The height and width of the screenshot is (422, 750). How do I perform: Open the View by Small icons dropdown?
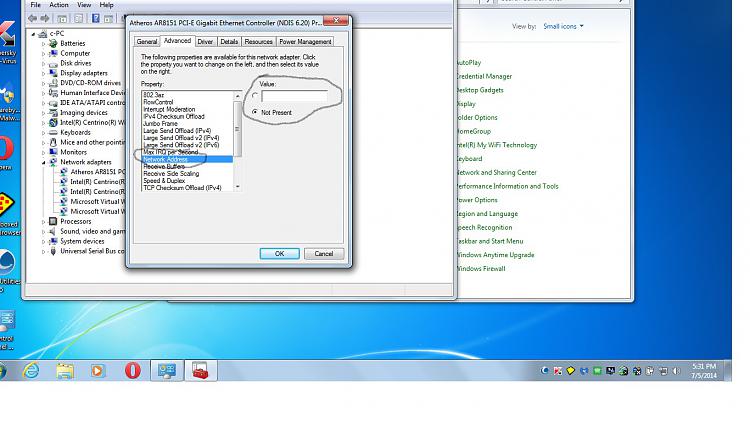pyautogui.click(x=563, y=26)
